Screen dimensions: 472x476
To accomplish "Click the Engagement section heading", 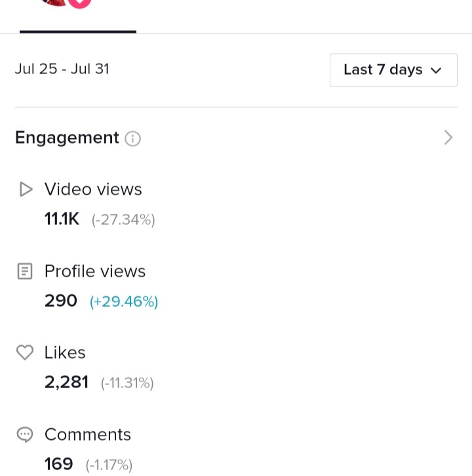I will (67, 138).
